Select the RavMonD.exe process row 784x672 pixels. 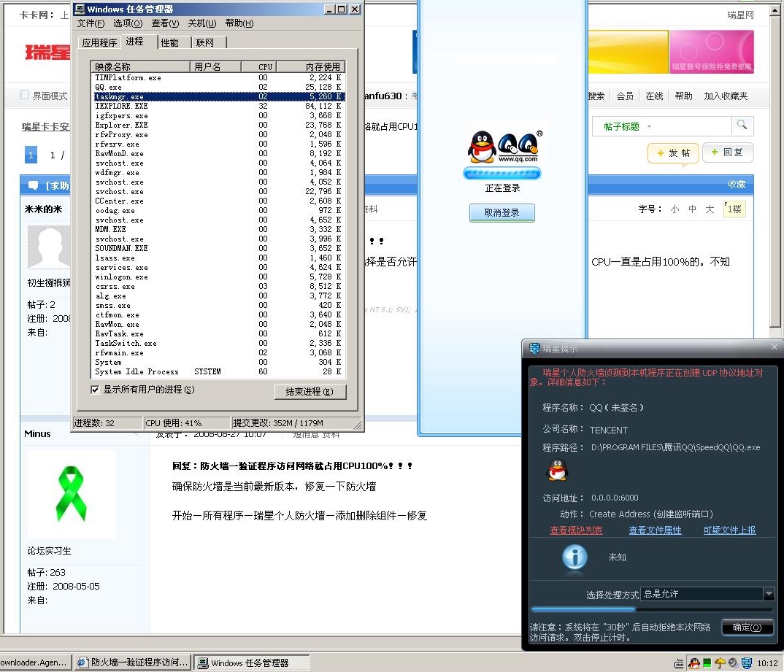click(x=218, y=153)
